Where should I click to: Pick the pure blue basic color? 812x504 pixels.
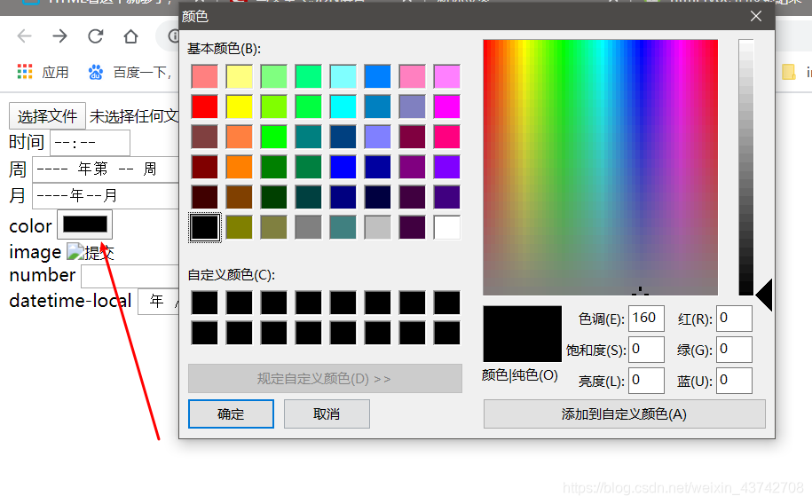coord(343,167)
